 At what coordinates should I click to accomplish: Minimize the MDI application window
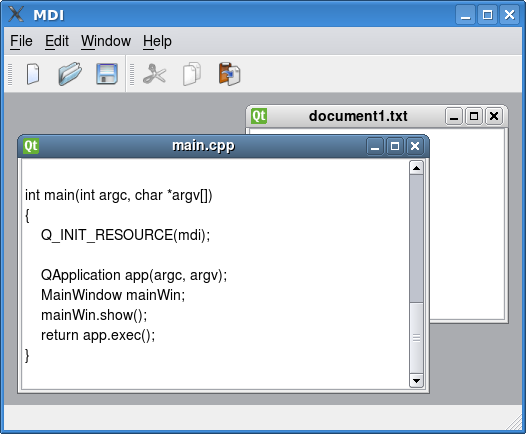(465, 15)
